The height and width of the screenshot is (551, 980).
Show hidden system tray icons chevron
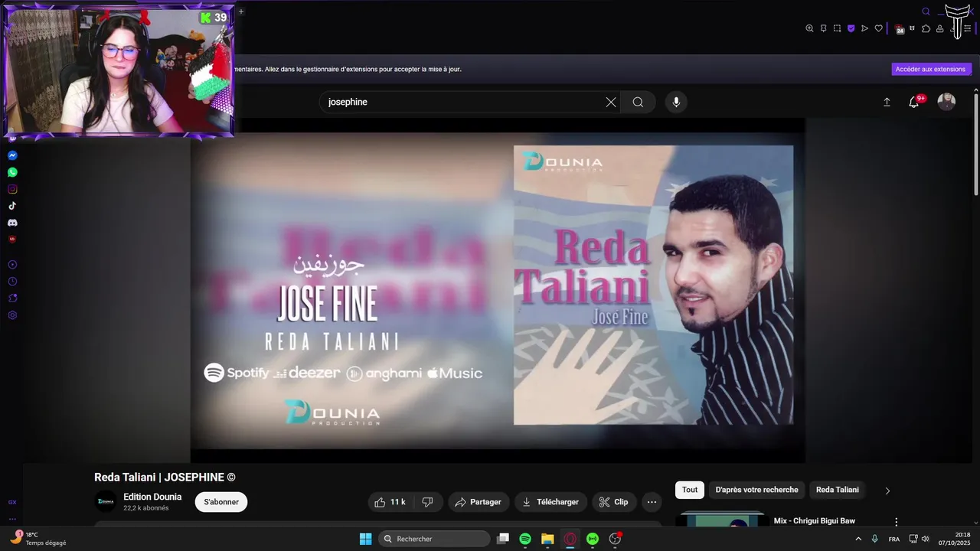(857, 539)
